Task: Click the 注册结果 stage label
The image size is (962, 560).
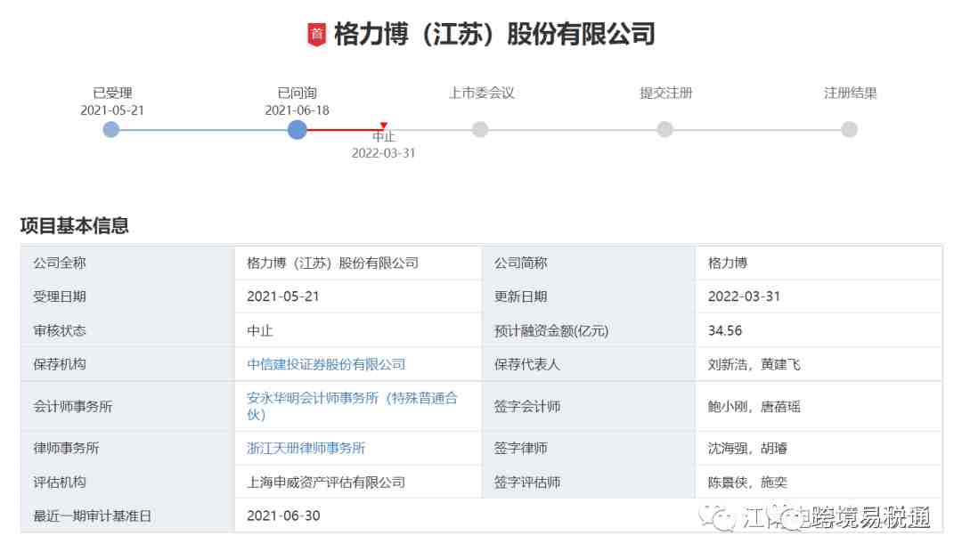Action: point(851,93)
